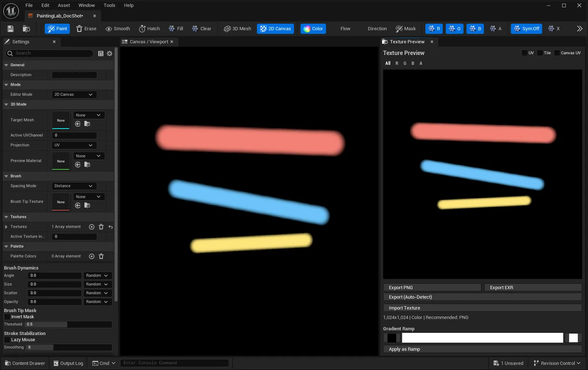This screenshot has width=588, height=370.
Task: Open the Tools menu
Action: click(x=109, y=5)
